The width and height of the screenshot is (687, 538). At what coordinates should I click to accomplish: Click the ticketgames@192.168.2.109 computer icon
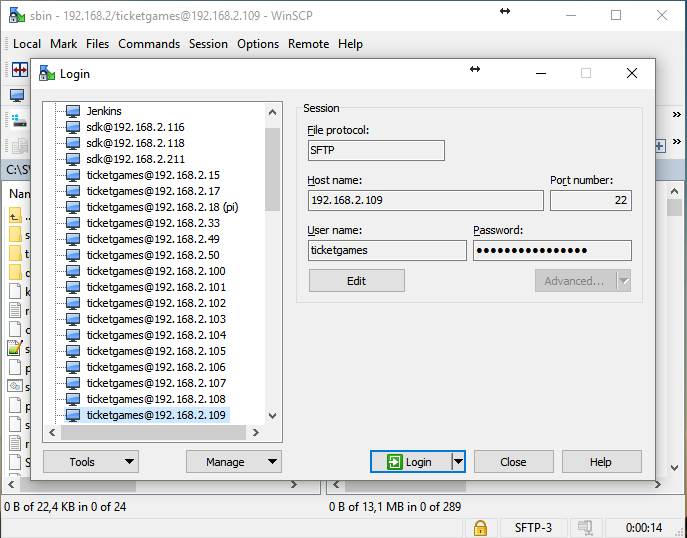(x=73, y=415)
